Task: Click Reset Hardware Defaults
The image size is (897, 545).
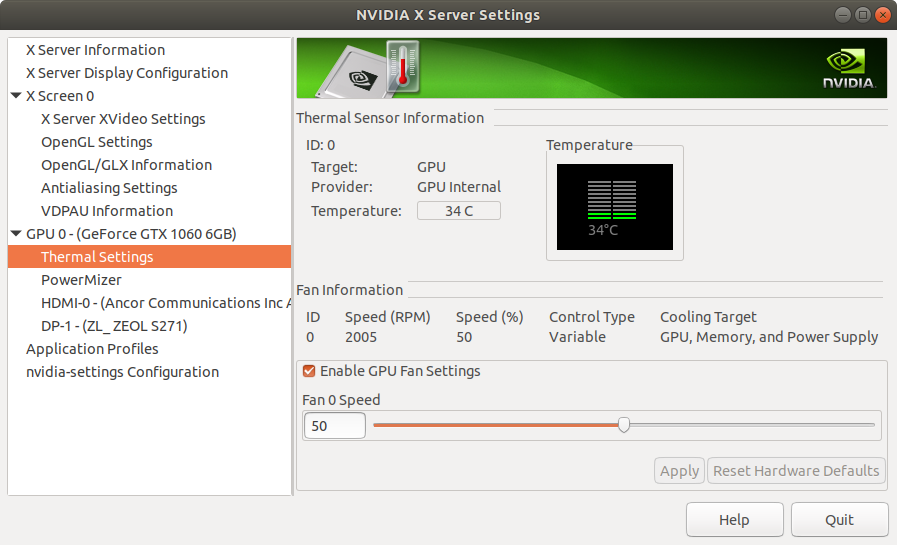Action: click(796, 471)
